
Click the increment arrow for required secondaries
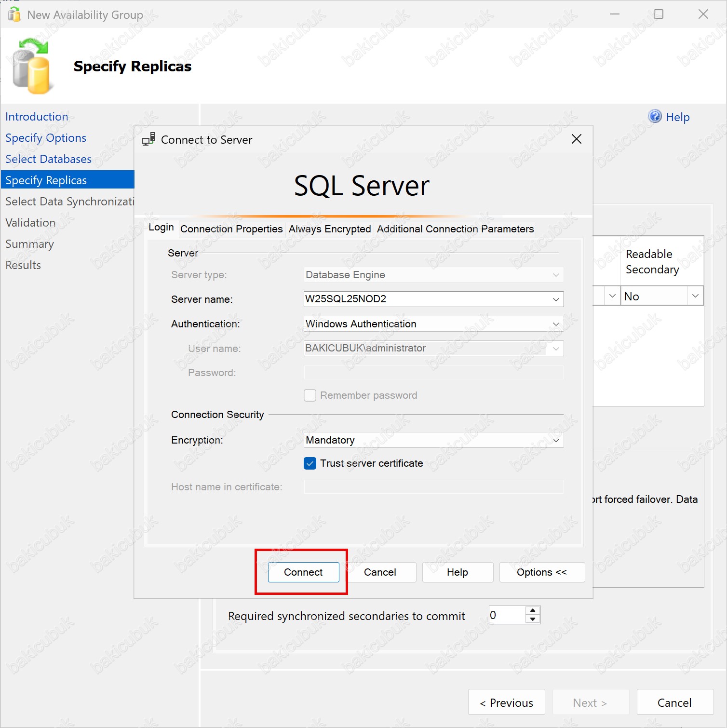point(533,611)
